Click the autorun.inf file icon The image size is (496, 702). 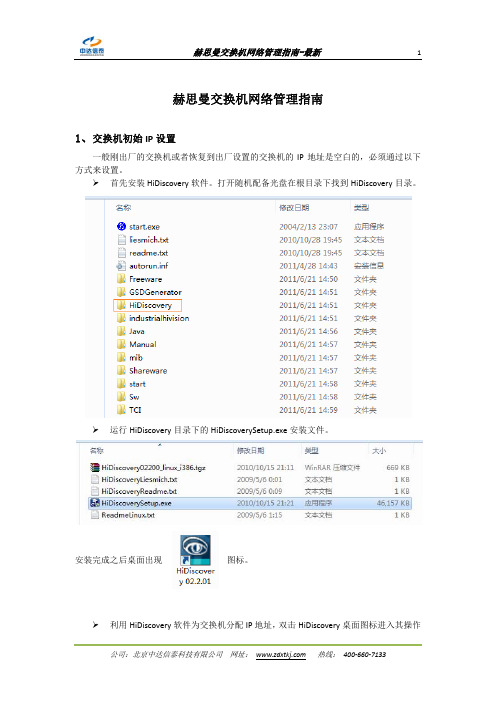click(x=121, y=265)
